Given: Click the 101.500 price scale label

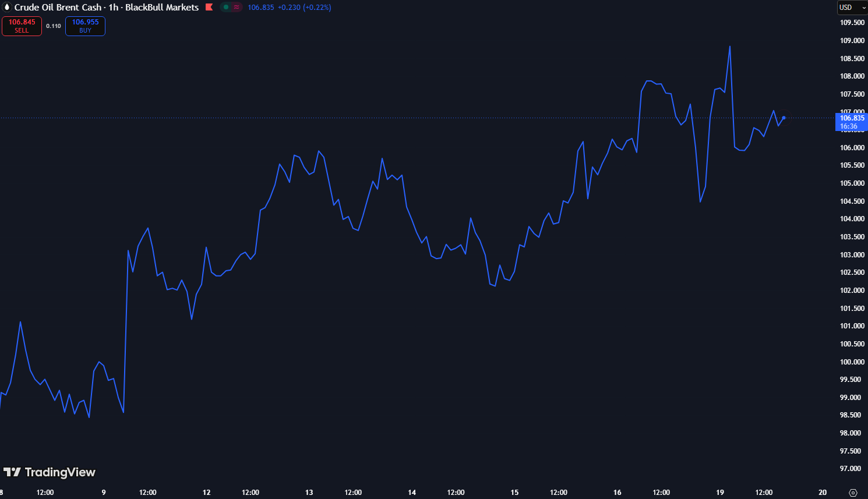Looking at the screenshot, I should pos(852,309).
